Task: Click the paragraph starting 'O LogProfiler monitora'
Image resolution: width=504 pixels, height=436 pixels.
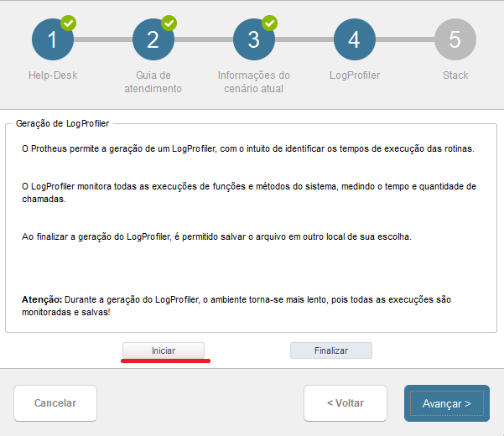Action: [249, 193]
